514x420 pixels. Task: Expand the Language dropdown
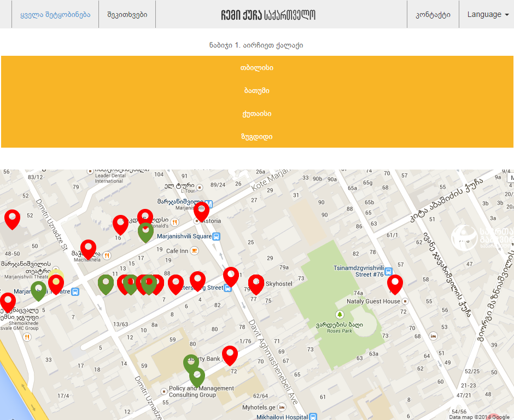[487, 14]
